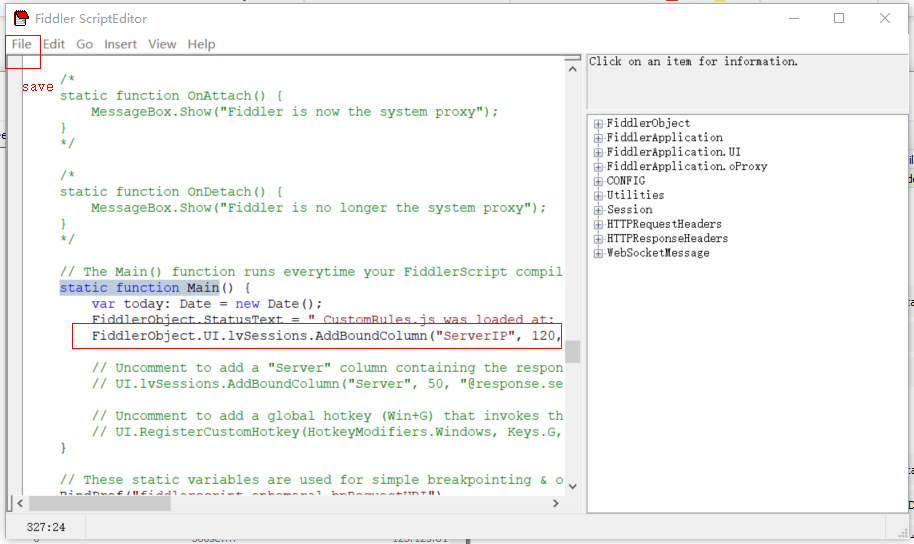Expand the Session tree node
This screenshot has width=914, height=544.
click(598, 210)
